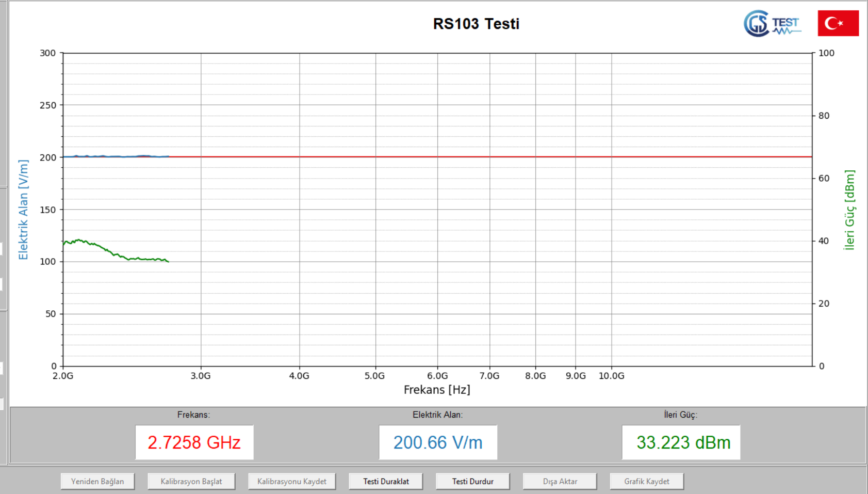Save the graph via Grafik Kaydet
Screen dimensions: 868x494
tap(646, 481)
